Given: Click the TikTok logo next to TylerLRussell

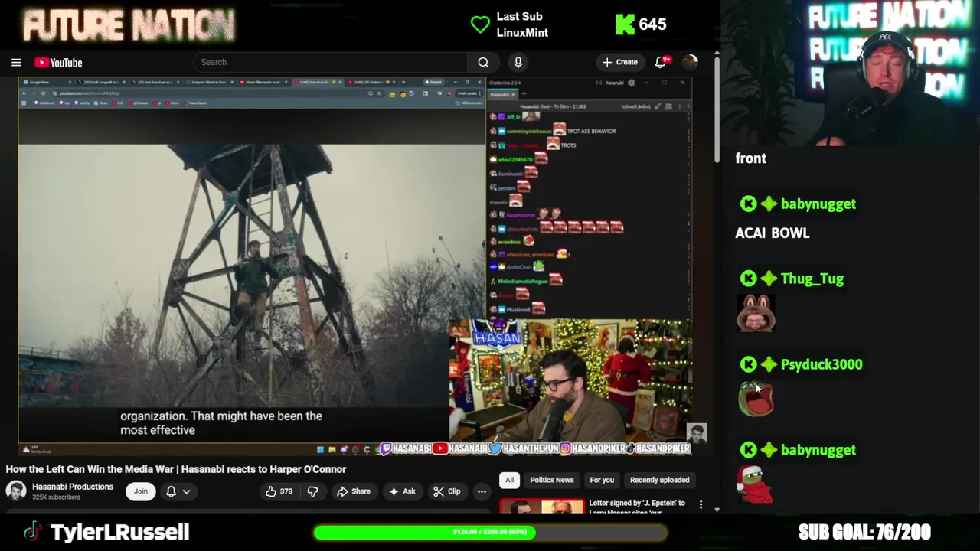Looking at the screenshot, I should point(32,532).
